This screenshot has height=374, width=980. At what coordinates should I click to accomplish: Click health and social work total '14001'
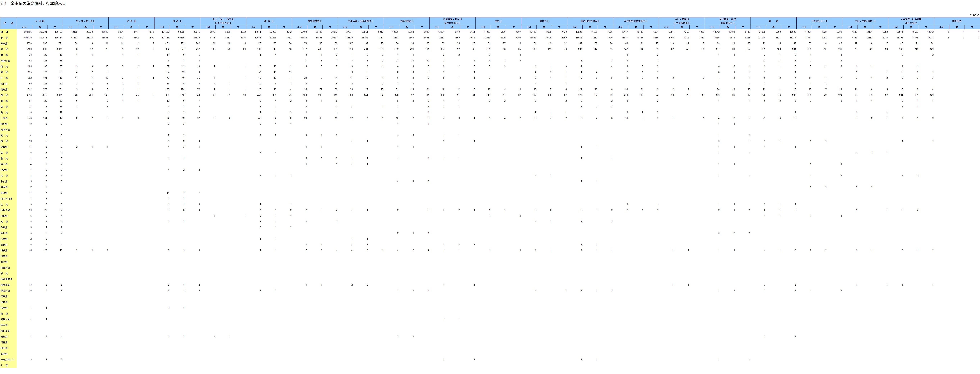tap(808, 32)
